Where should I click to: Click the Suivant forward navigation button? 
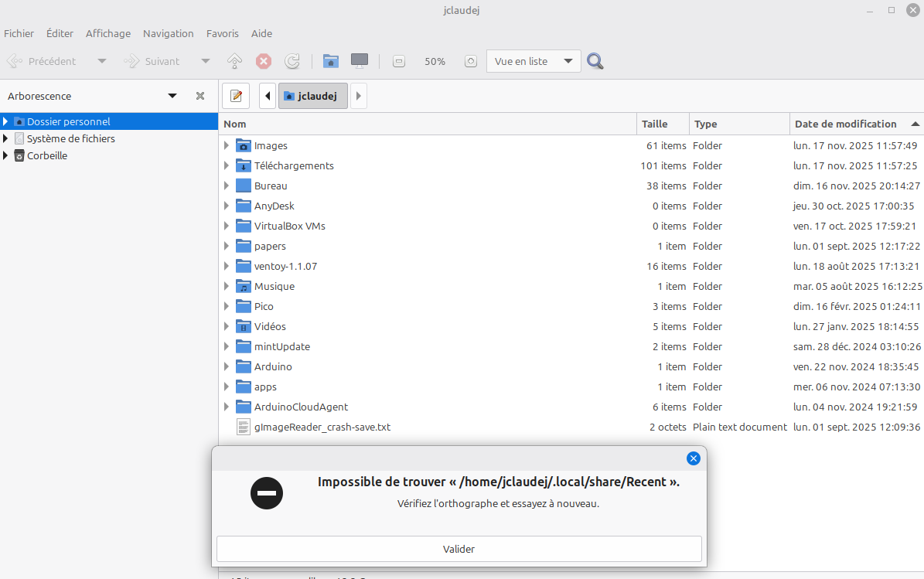[x=152, y=61]
